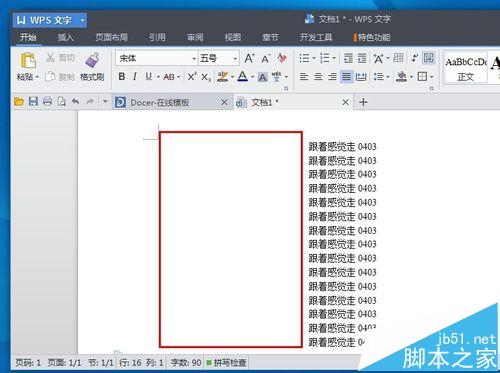Toggle subscript X₂ button
The height and width of the screenshot is (373, 500).
click(206, 77)
